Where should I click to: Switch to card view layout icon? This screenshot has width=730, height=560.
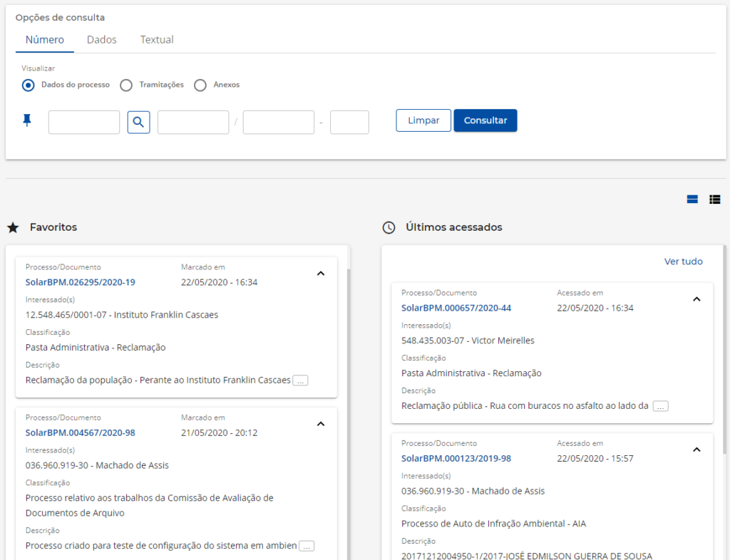[x=692, y=199]
